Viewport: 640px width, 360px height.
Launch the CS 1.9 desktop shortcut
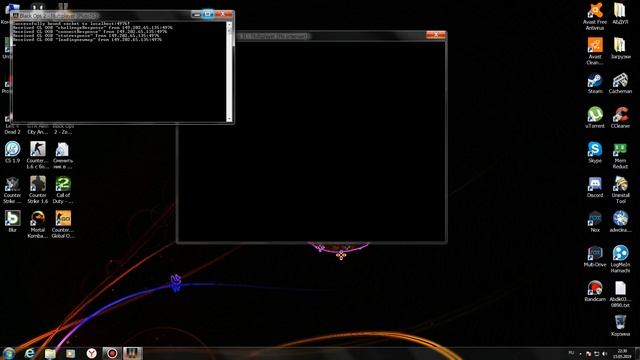coord(12,152)
